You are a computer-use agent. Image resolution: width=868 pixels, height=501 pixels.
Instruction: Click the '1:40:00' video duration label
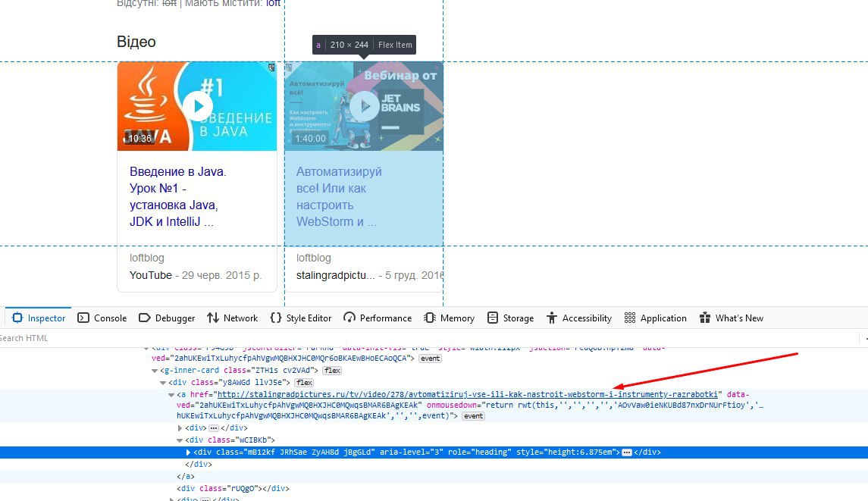[x=311, y=139]
